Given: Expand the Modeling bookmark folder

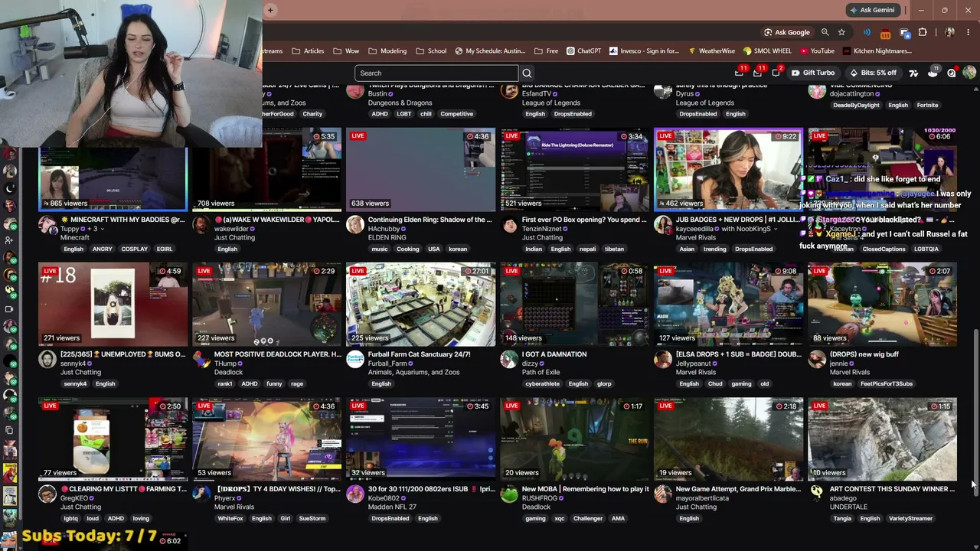Looking at the screenshot, I should (x=387, y=51).
